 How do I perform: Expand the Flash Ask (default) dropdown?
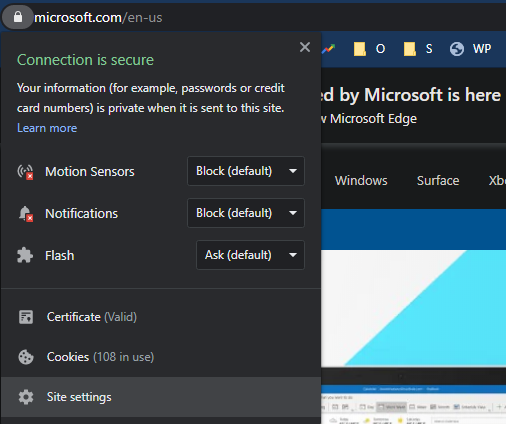[250, 255]
